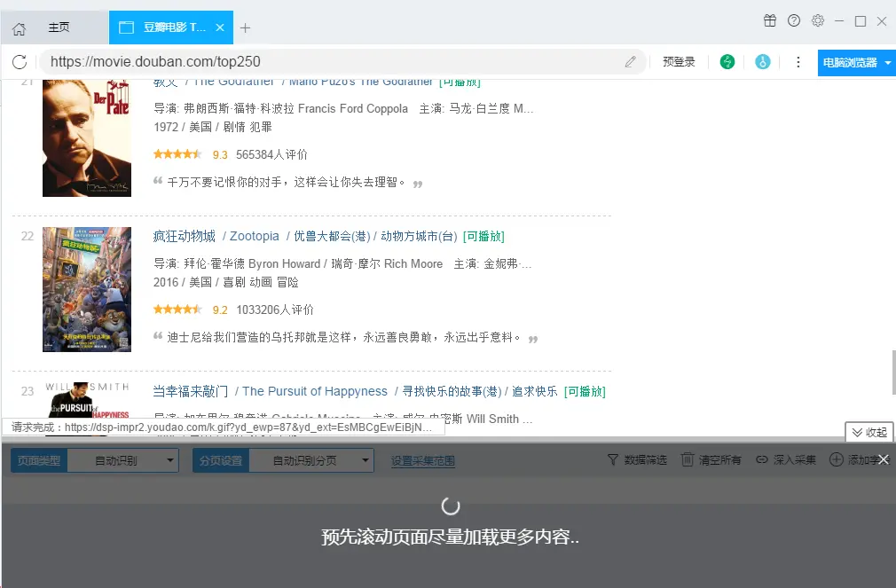Click the Godfather quote text
The height and width of the screenshot is (588, 896).
coord(286,183)
